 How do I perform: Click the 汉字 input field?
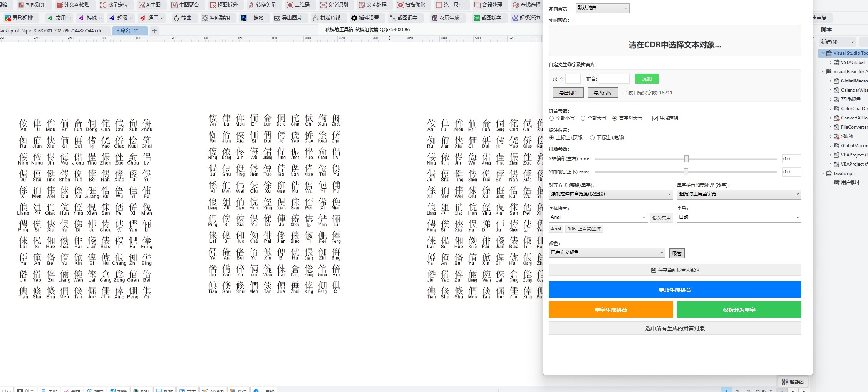(573, 79)
